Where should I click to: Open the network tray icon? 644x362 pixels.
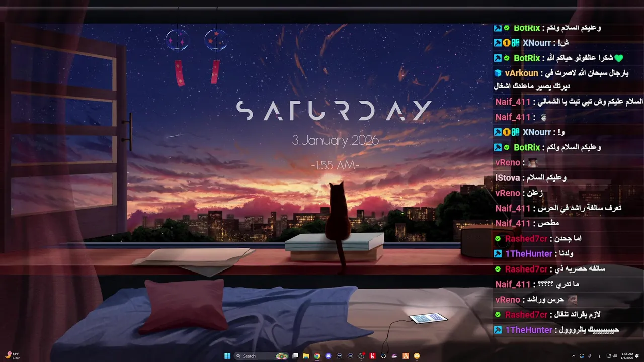point(609,356)
